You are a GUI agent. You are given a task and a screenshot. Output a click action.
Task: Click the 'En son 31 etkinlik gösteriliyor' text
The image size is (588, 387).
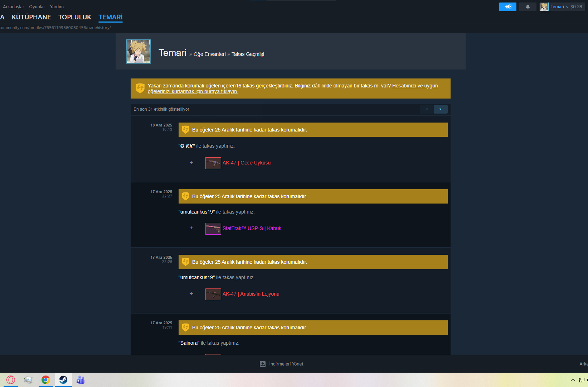[x=161, y=109]
